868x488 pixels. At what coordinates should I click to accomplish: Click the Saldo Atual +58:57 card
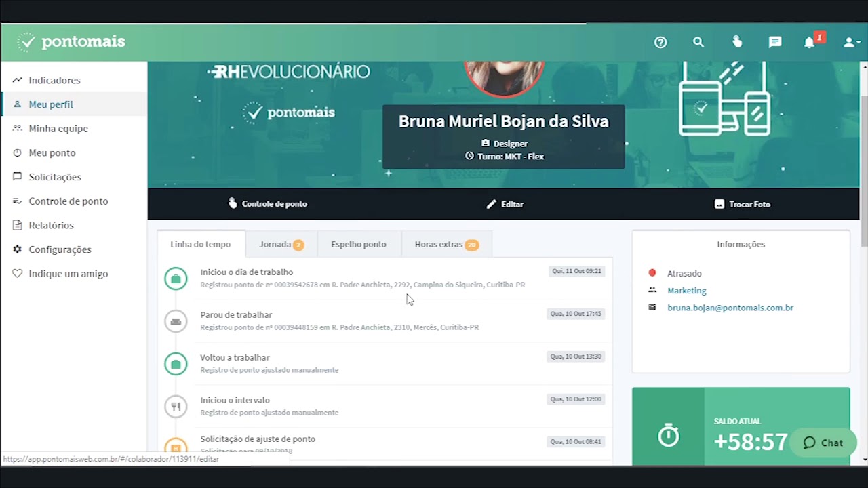741,426
